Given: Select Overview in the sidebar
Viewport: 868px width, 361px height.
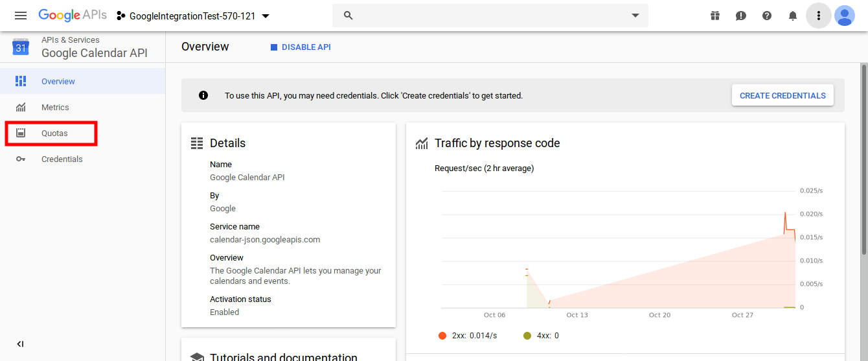Looking at the screenshot, I should pyautogui.click(x=58, y=82).
